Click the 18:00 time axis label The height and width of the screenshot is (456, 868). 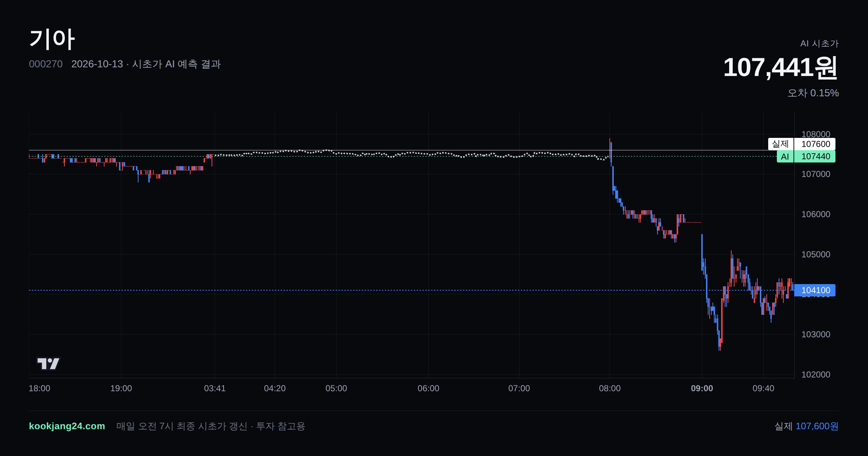pyautogui.click(x=39, y=388)
